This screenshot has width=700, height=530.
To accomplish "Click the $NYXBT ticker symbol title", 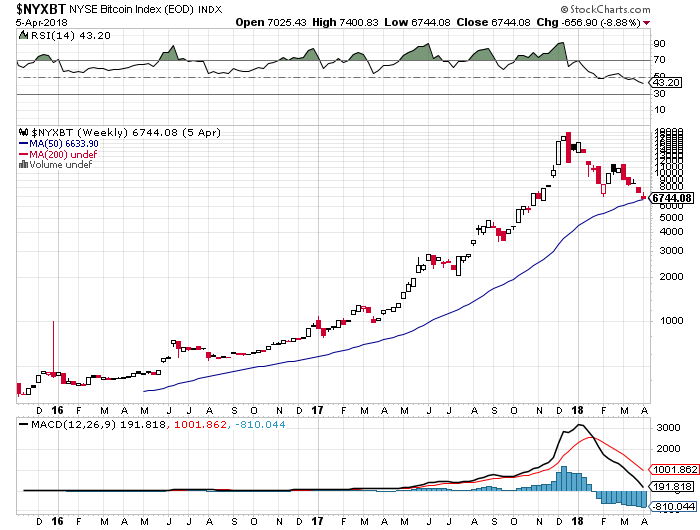I will [41, 9].
